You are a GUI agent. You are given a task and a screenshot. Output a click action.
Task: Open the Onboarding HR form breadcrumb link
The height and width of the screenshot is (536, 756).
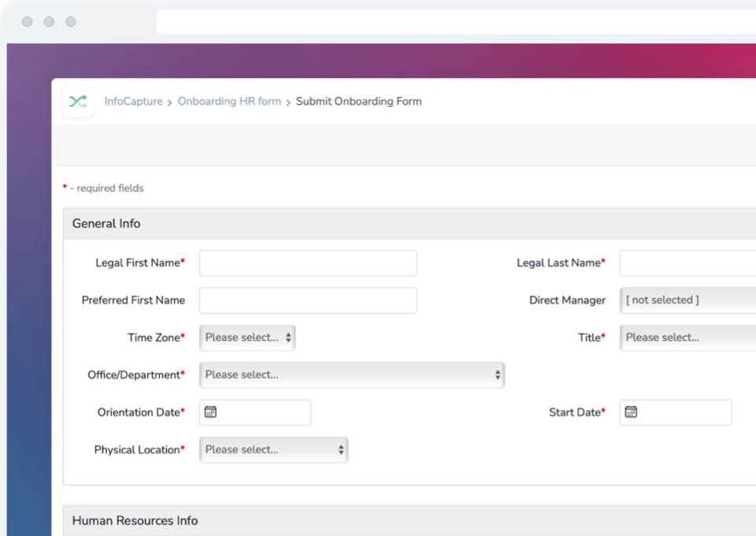coord(229,102)
